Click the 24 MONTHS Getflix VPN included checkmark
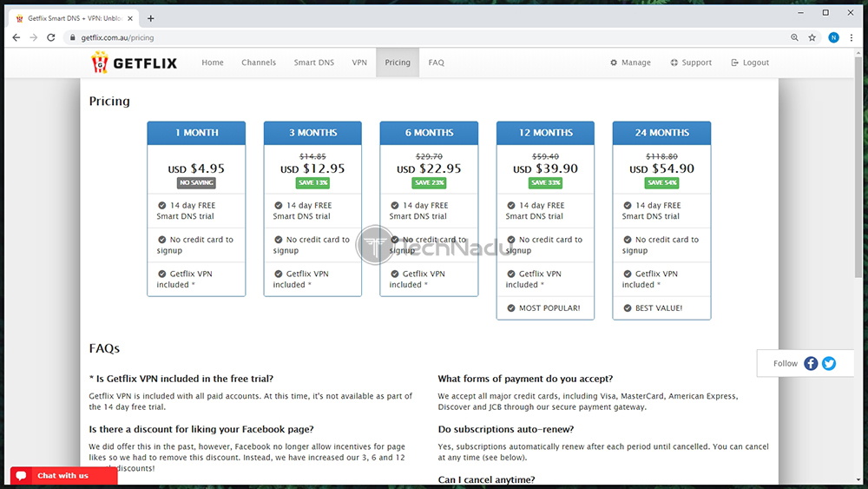The image size is (868, 489). [628, 274]
